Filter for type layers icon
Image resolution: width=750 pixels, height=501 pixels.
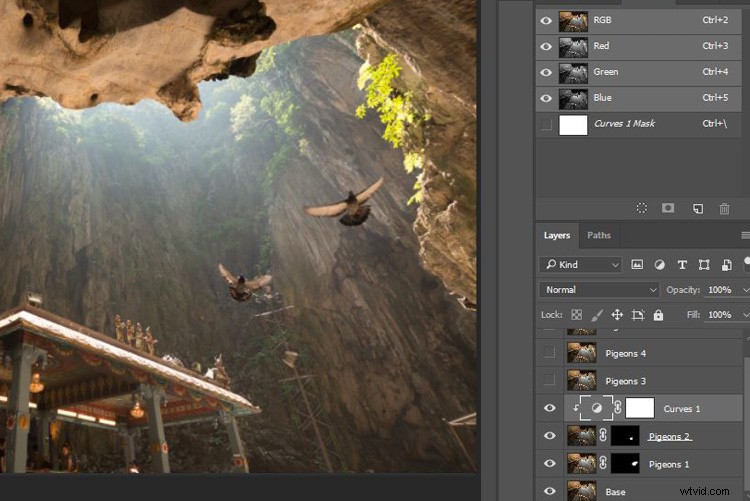[682, 265]
